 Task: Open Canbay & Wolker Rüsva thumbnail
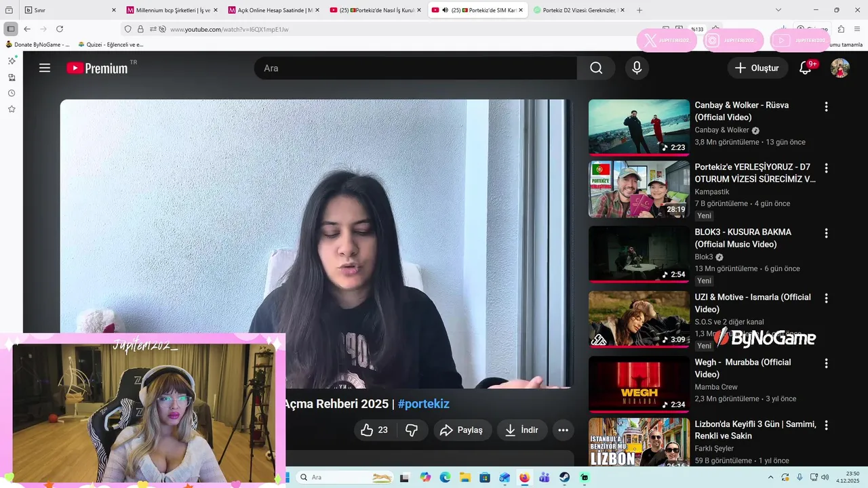coord(639,127)
